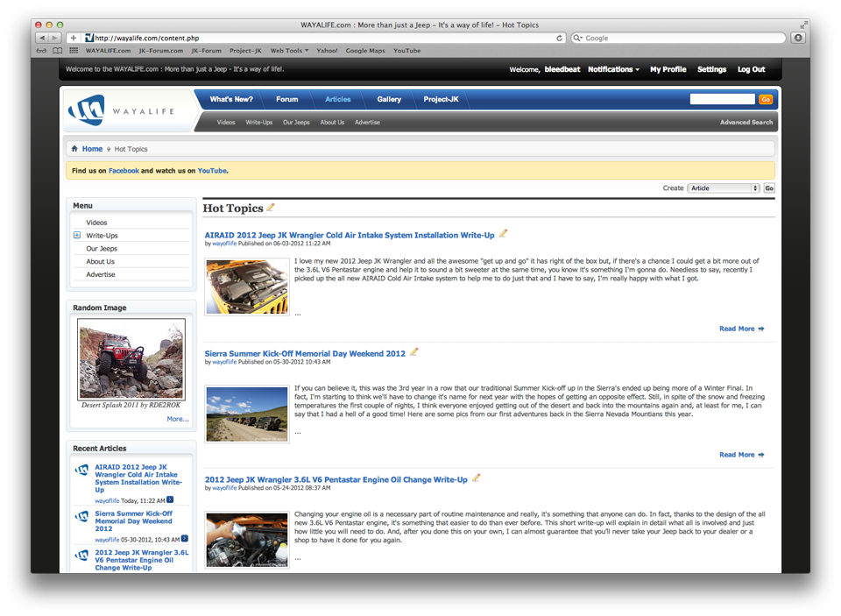The image size is (841, 616).
Task: Follow the YouTube link in the notice
Action: [x=212, y=171]
